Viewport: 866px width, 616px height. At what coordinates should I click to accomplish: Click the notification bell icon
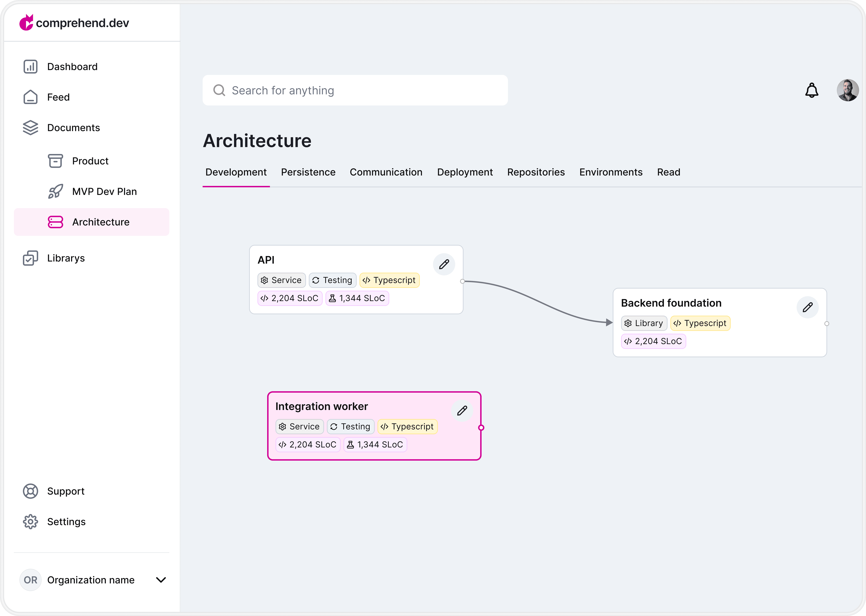pyautogui.click(x=811, y=90)
